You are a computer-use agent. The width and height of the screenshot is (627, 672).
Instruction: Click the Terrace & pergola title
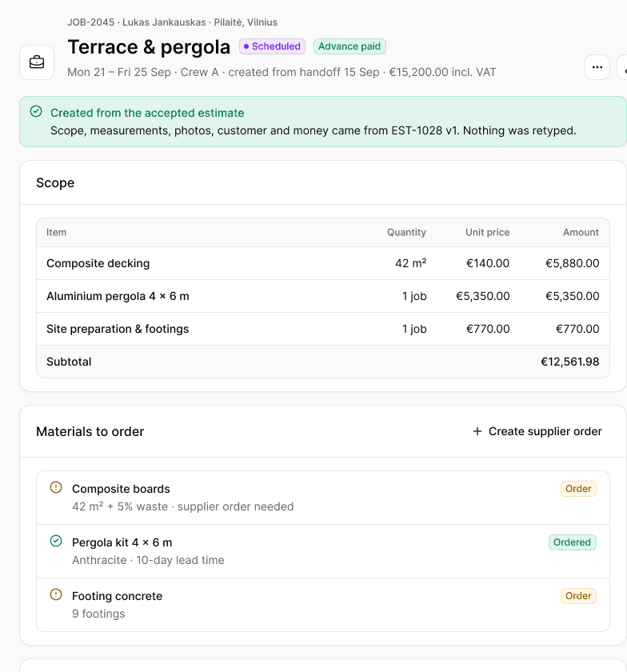(149, 46)
